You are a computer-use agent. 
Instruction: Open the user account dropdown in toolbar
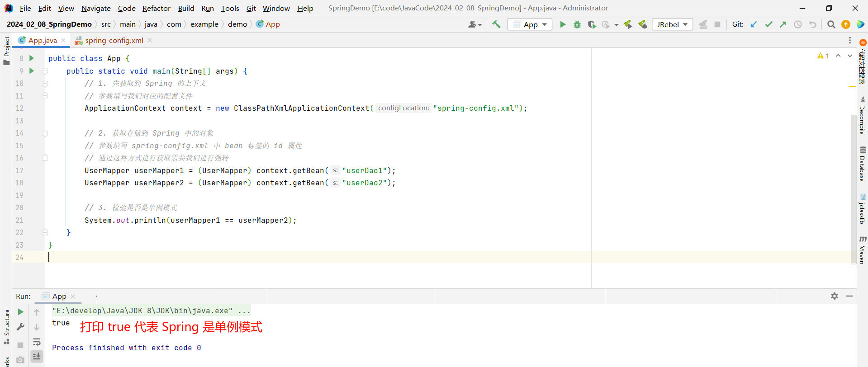point(475,24)
